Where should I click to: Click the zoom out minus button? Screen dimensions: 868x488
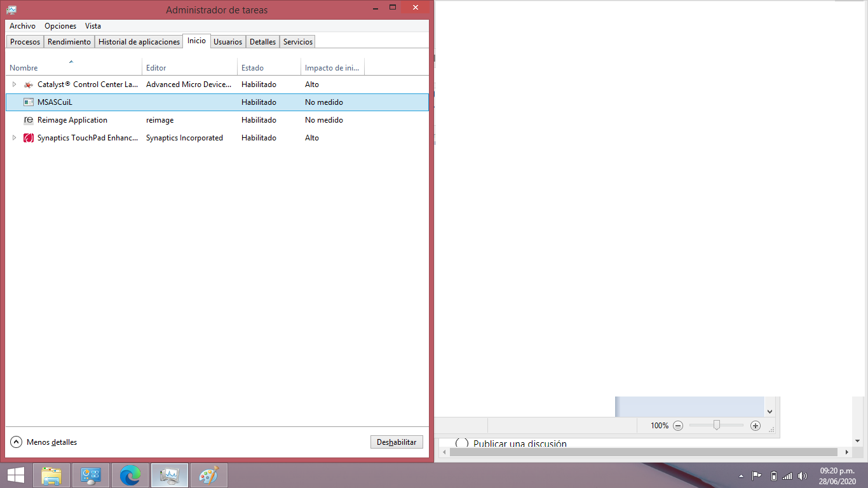tap(678, 426)
